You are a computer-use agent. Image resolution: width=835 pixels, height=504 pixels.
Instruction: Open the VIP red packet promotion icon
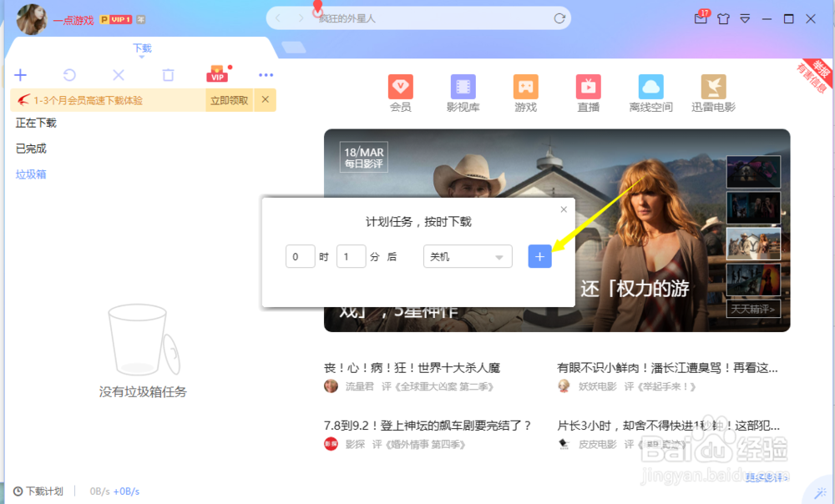pyautogui.click(x=219, y=74)
